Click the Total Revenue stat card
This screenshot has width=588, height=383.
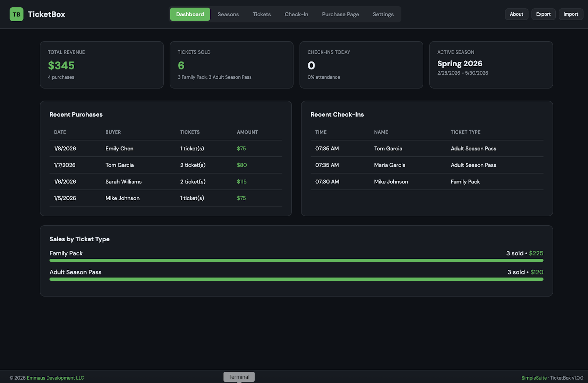[x=101, y=65]
